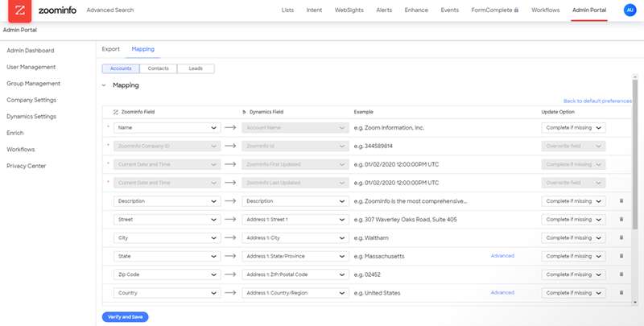Open Zip Code row update option dropdown
This screenshot has height=326, width=644.
click(573, 274)
